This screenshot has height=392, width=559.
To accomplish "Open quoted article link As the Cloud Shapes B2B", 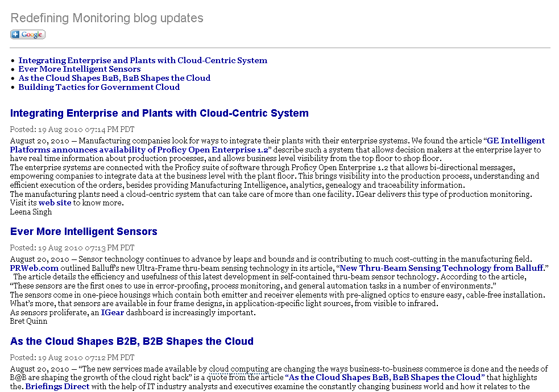I will pos(385,377).
